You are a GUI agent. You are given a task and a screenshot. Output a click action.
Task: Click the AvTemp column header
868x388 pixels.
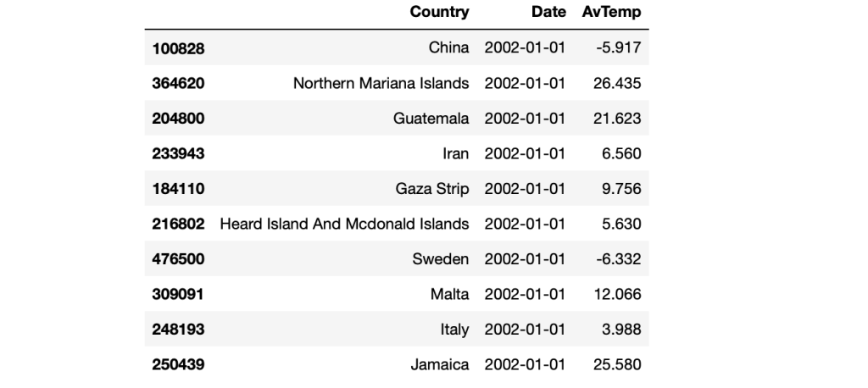611,13
